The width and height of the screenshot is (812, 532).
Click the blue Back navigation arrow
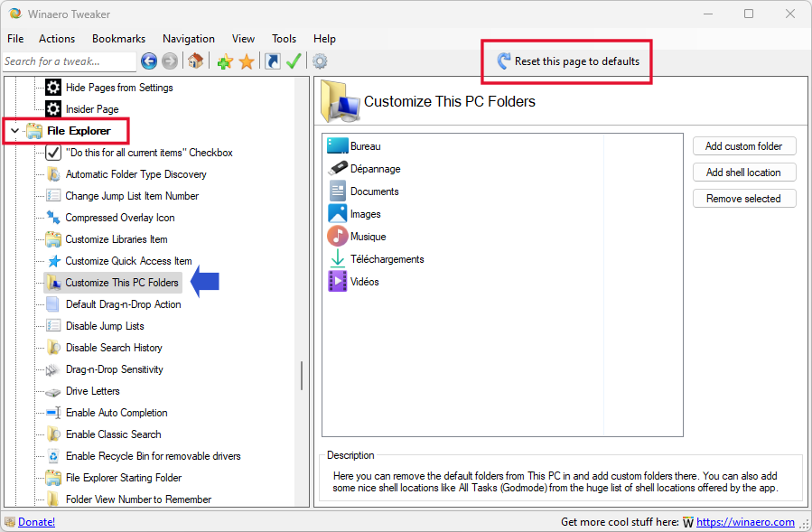(149, 61)
